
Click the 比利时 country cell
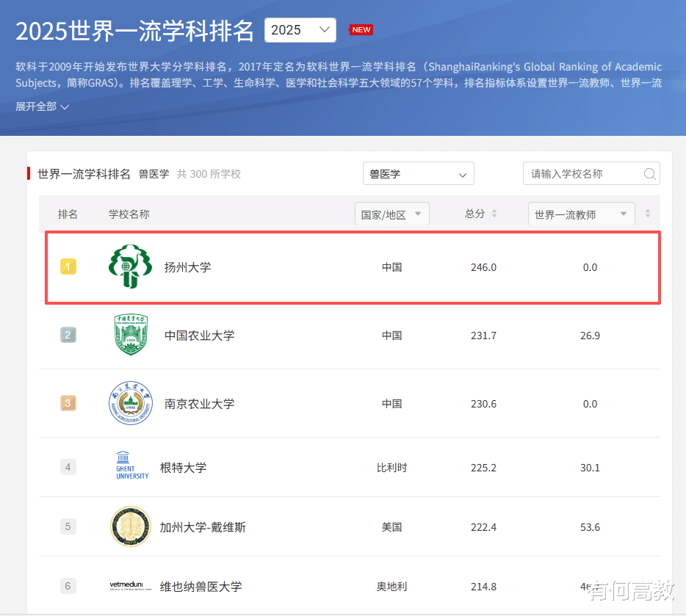tap(391, 468)
